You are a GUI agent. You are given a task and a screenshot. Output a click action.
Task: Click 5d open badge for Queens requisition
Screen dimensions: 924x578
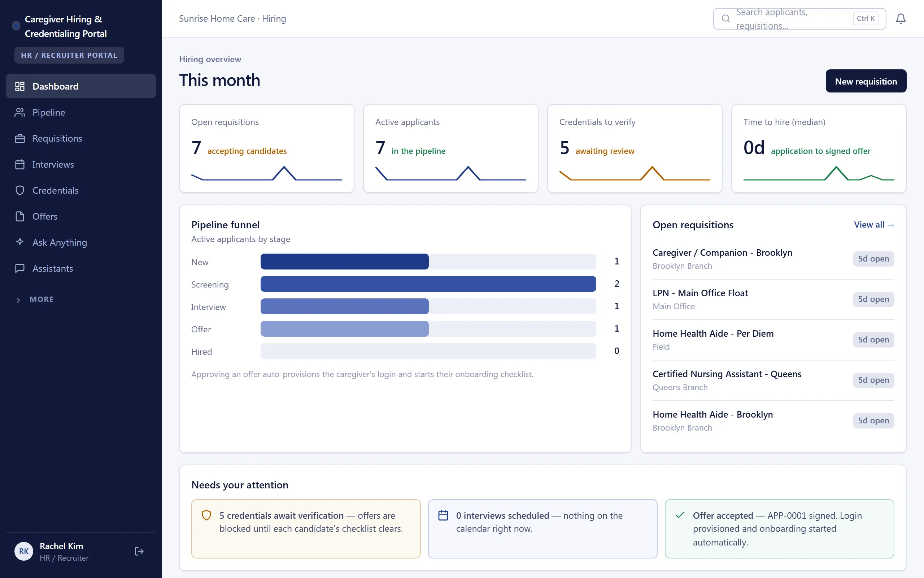873,380
